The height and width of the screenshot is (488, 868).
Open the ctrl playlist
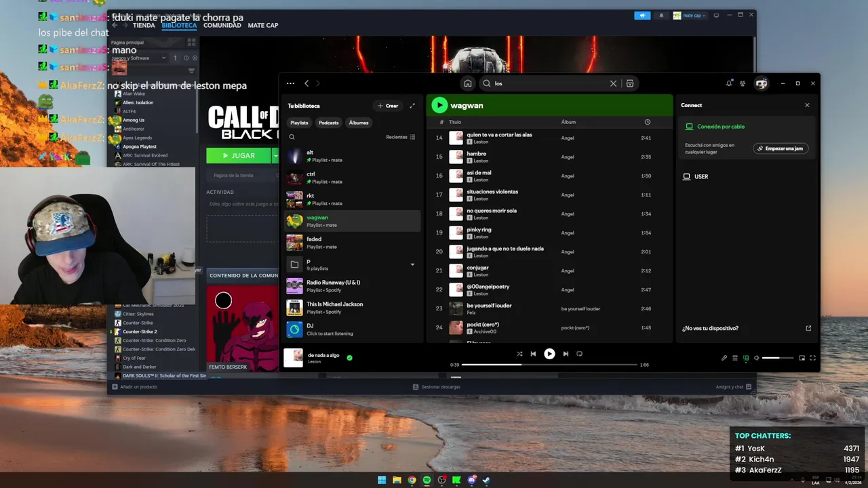point(353,178)
